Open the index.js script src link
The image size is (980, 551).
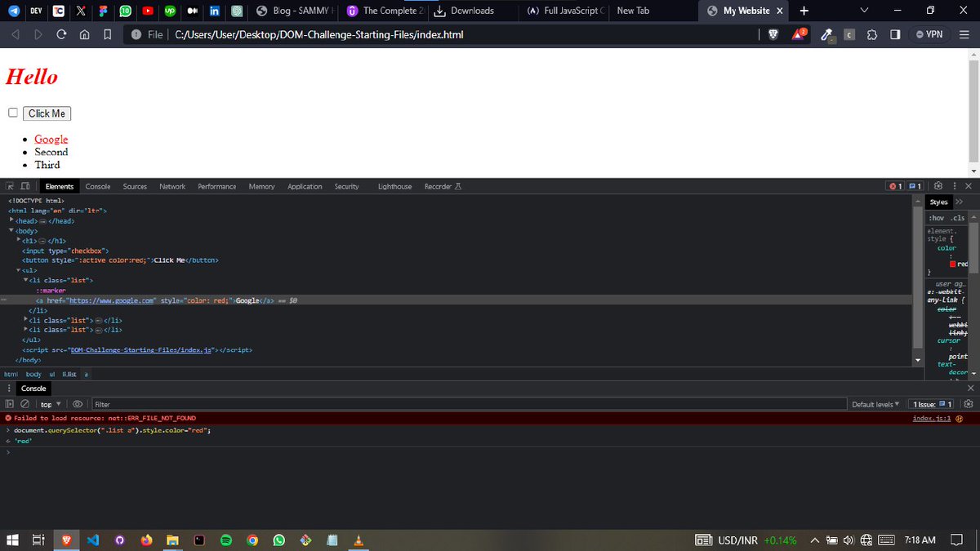141,349
